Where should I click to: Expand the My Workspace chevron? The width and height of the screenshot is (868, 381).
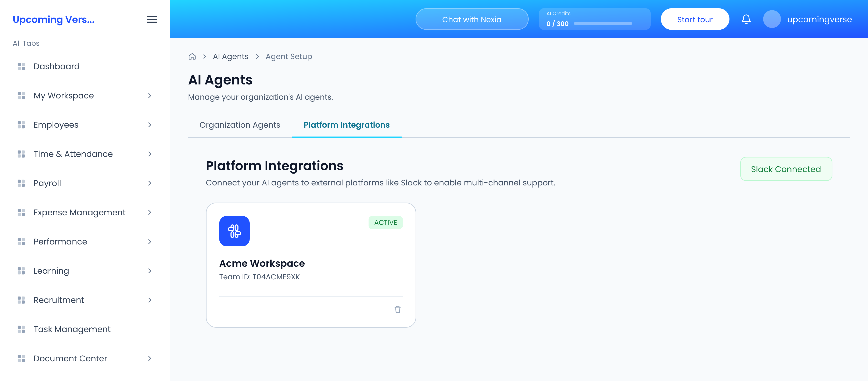pyautogui.click(x=150, y=96)
